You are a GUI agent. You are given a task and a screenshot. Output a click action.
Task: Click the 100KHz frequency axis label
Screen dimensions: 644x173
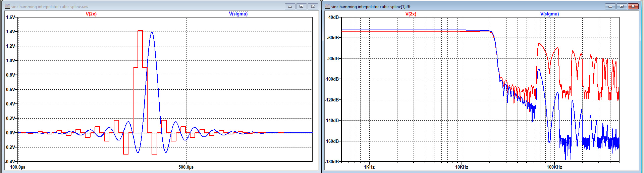click(554, 167)
